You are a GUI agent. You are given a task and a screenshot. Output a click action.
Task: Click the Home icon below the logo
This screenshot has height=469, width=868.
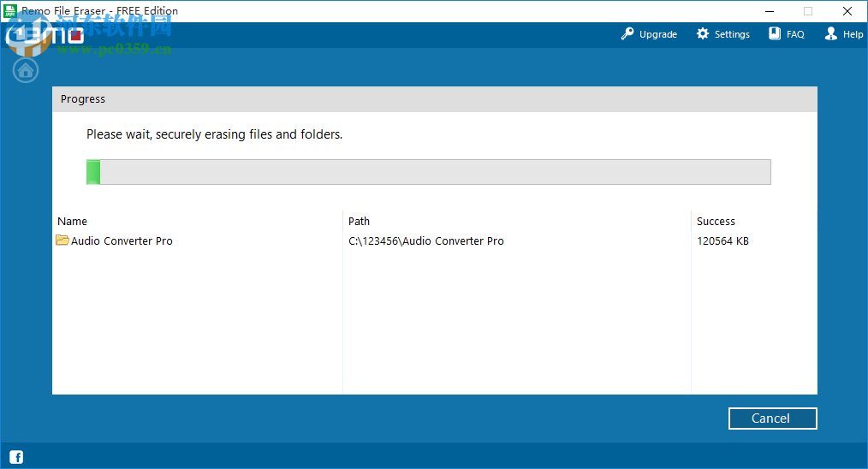coord(26,71)
